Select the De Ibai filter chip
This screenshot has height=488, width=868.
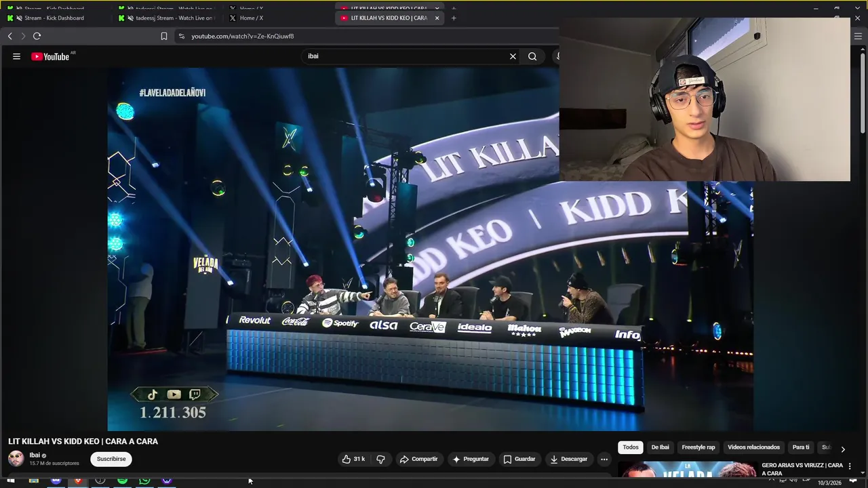(660, 447)
